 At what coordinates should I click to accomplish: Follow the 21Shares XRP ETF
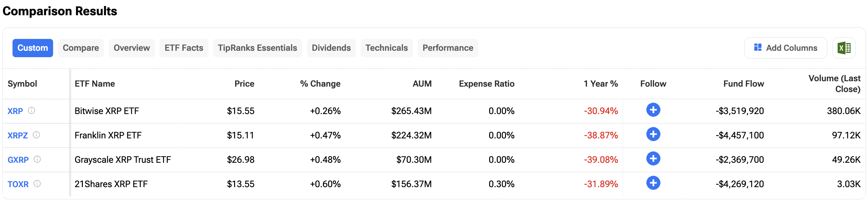653,183
